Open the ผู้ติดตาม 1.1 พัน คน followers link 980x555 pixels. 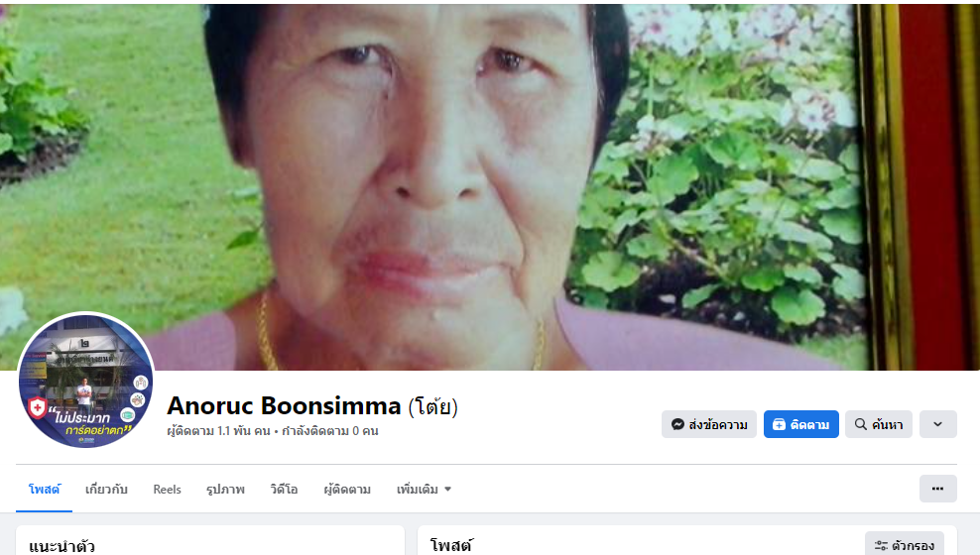click(x=219, y=431)
